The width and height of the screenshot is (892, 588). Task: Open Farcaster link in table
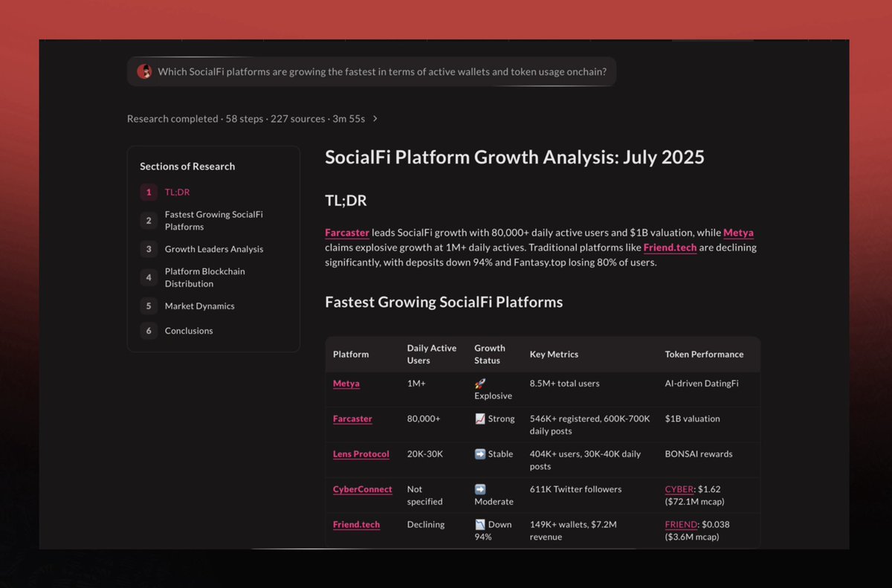point(352,419)
